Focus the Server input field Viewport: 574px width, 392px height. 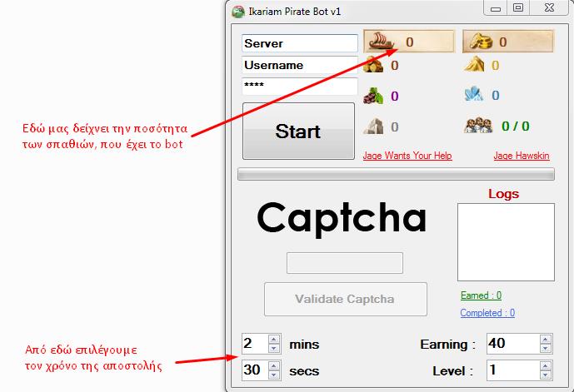point(300,43)
